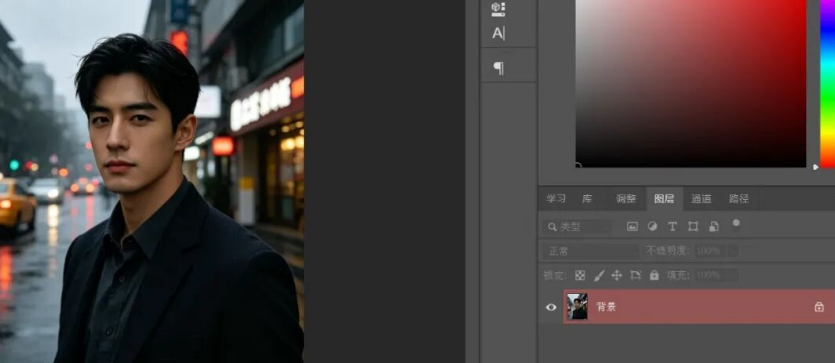Switch to the 图层 tab
Image resolution: width=835 pixels, height=363 pixels.
click(x=664, y=199)
